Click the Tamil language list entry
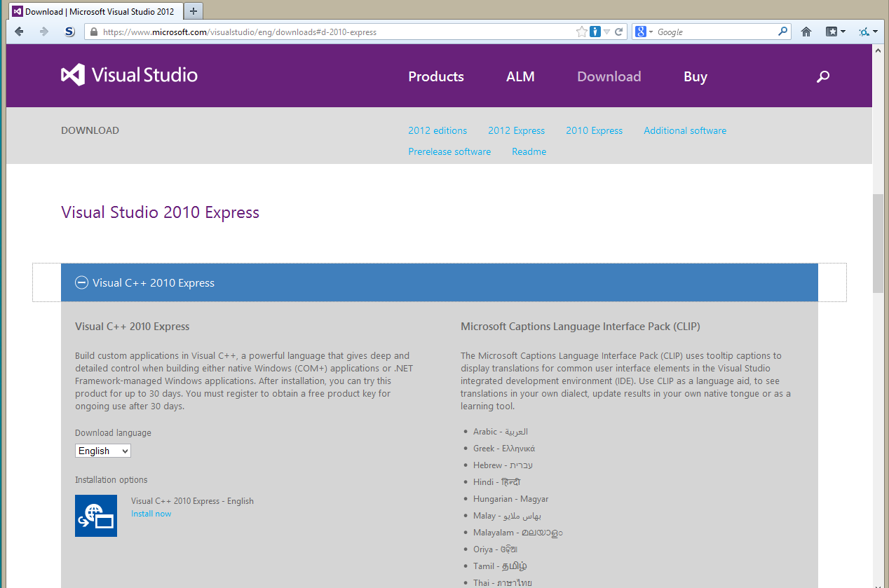 click(x=500, y=566)
